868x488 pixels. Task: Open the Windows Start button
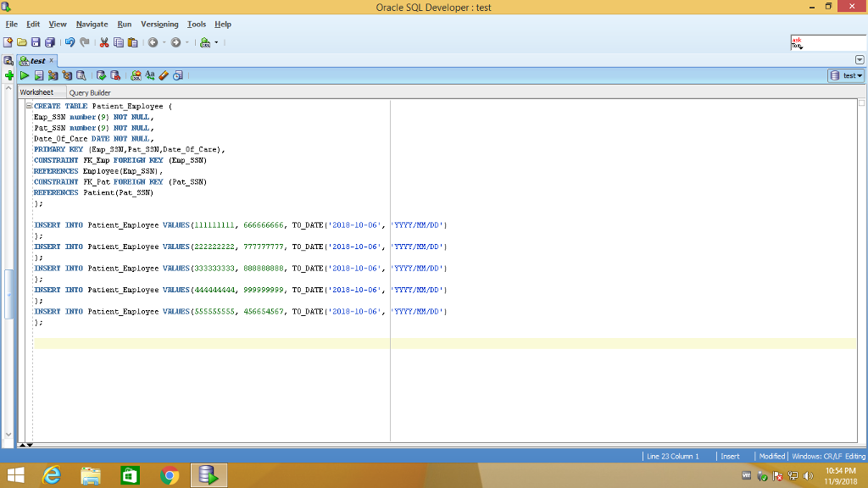(x=15, y=475)
